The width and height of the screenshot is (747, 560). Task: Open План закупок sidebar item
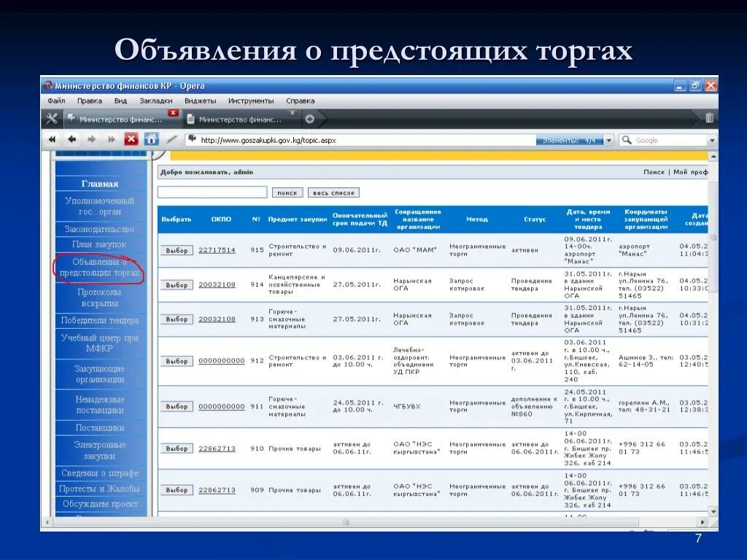coord(99,244)
